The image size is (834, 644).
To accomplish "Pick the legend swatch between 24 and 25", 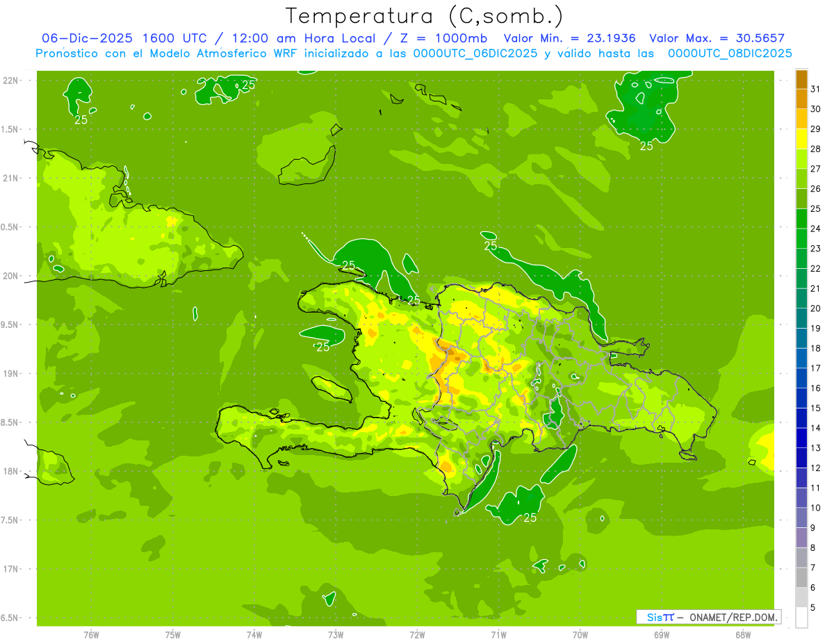I will 801,219.
